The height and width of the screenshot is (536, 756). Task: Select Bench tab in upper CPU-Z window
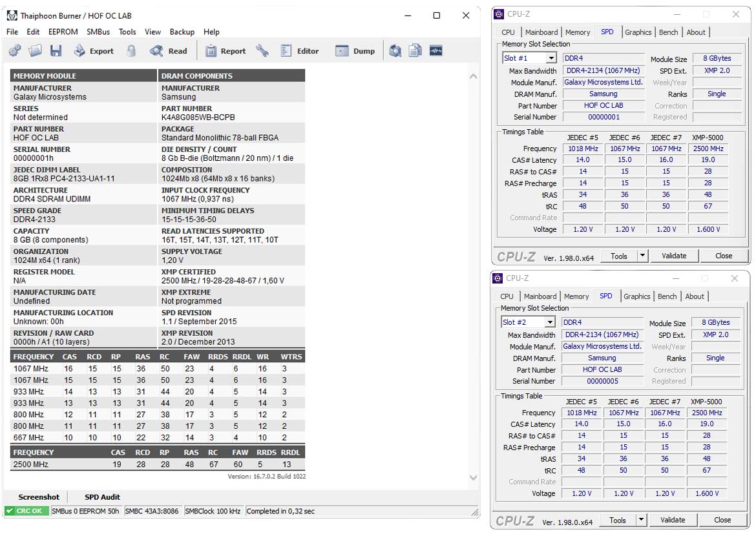click(668, 32)
